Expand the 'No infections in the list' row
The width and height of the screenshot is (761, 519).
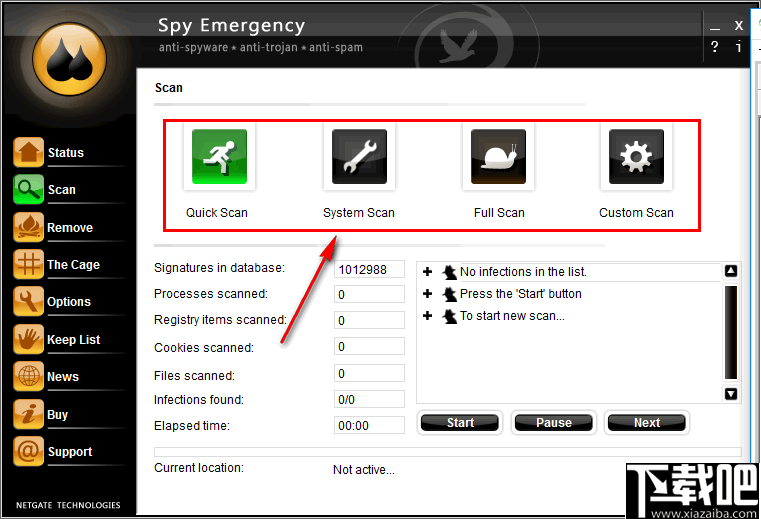click(428, 271)
